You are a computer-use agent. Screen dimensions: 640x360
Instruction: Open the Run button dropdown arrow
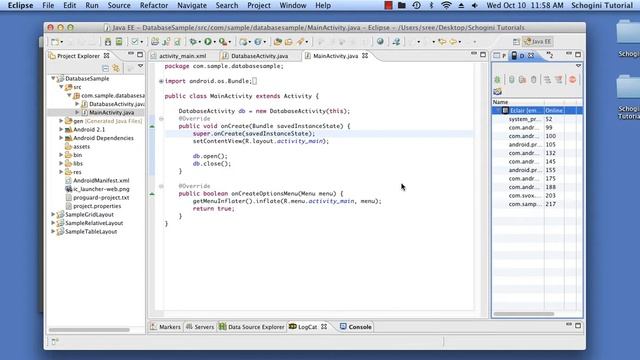(x=214, y=42)
